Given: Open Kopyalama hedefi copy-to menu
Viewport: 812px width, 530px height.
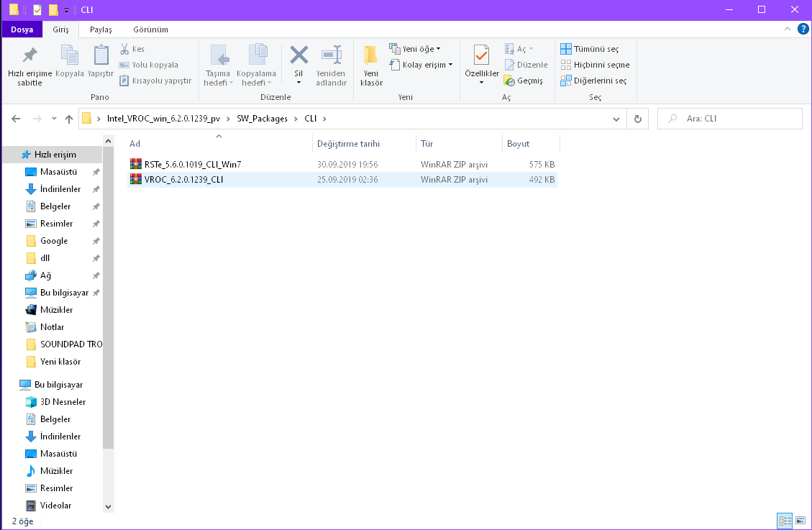Looking at the screenshot, I should click(x=256, y=65).
